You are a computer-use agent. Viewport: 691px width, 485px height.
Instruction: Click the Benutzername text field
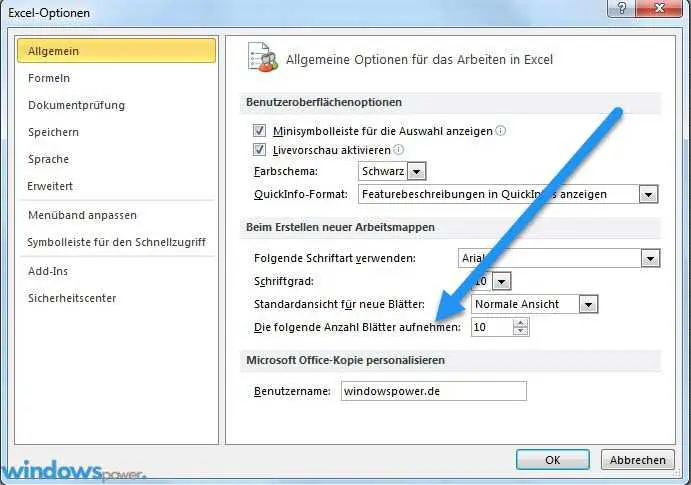(433, 391)
